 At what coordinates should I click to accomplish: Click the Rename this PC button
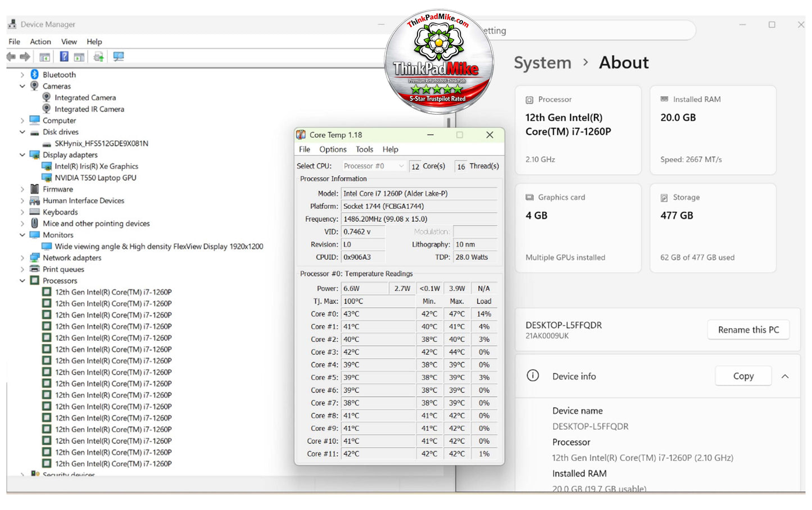tap(749, 330)
